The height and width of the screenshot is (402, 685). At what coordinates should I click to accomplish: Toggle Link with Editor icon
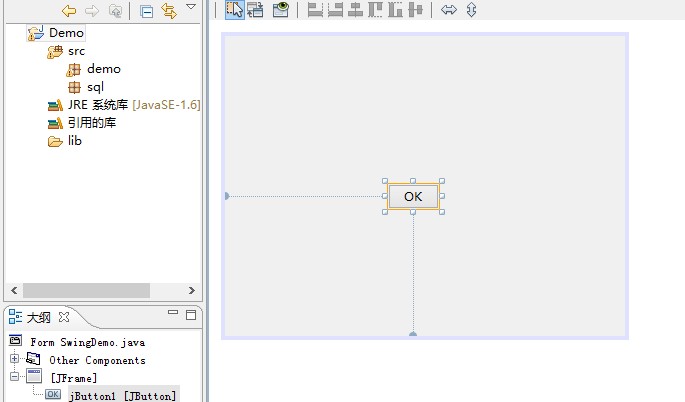click(169, 11)
